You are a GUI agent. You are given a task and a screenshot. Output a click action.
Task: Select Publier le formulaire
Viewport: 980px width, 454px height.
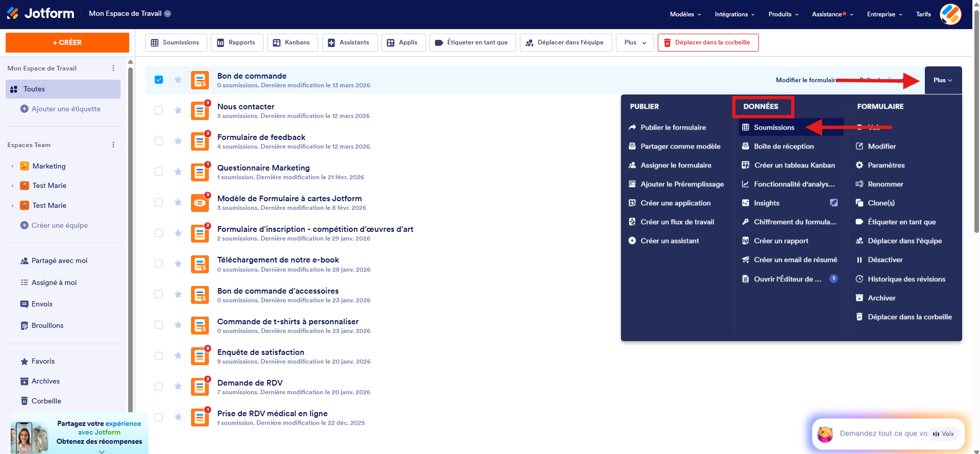coord(667,127)
